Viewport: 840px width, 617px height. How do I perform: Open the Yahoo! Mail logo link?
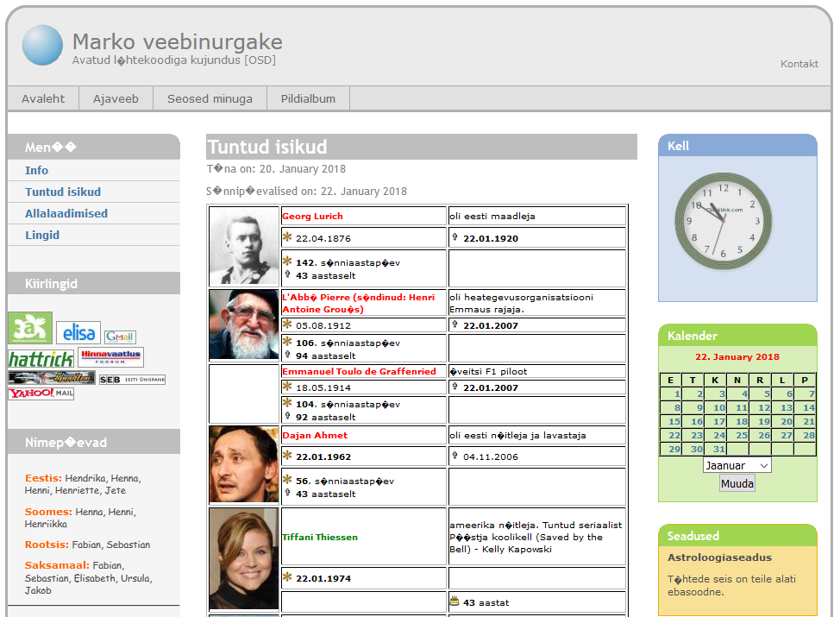(41, 393)
